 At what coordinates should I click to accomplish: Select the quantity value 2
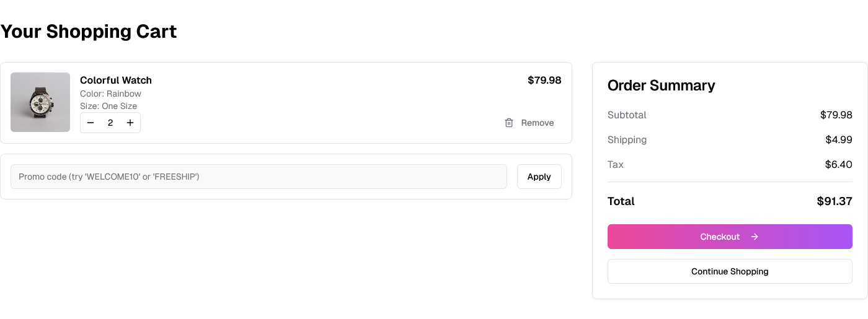[110, 123]
